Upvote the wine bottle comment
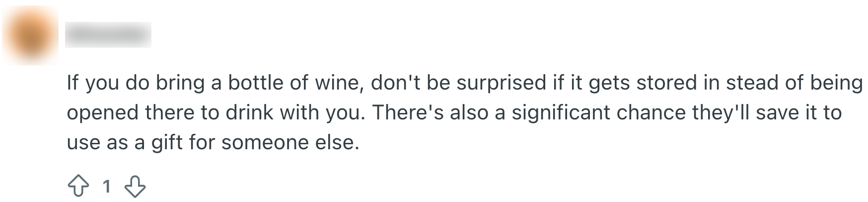This screenshot has width=868, height=202. pyautogui.click(x=78, y=187)
